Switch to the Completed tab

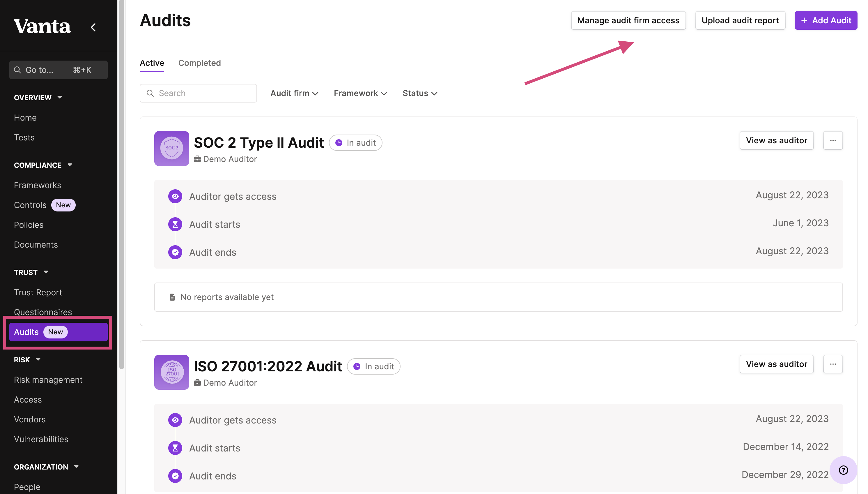point(199,63)
